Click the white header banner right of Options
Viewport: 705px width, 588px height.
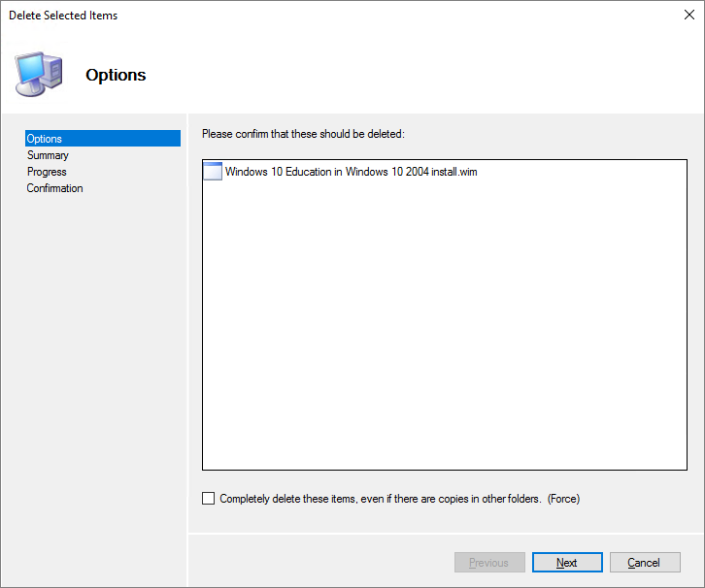437,75
